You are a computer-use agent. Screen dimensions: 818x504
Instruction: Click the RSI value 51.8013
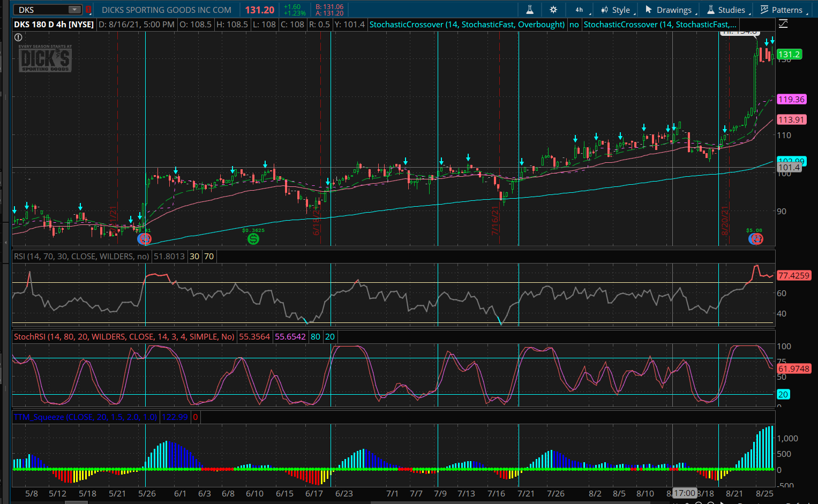click(169, 257)
